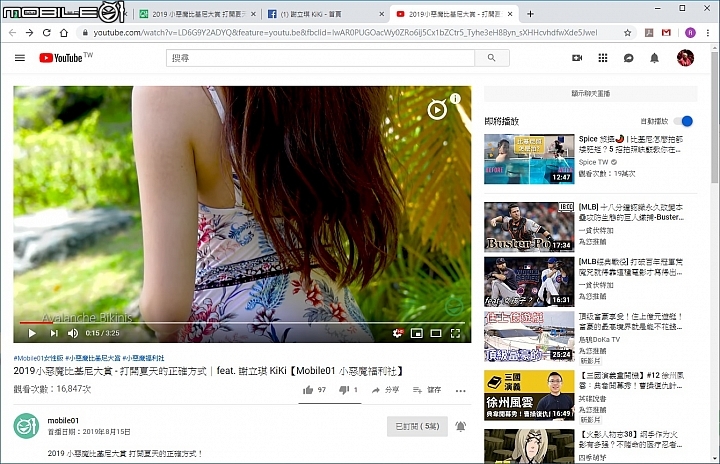Share the video via share arrow
This screenshot has height=464, width=720.
(385, 390)
